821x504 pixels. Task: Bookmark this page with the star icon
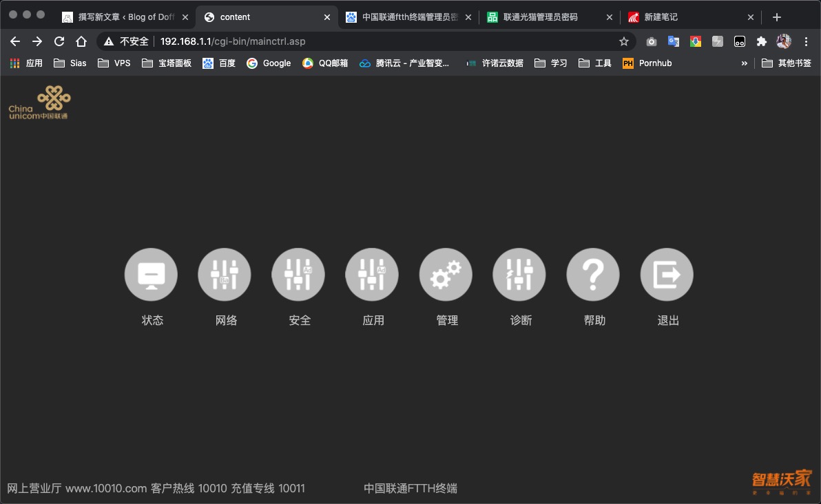[x=623, y=41]
